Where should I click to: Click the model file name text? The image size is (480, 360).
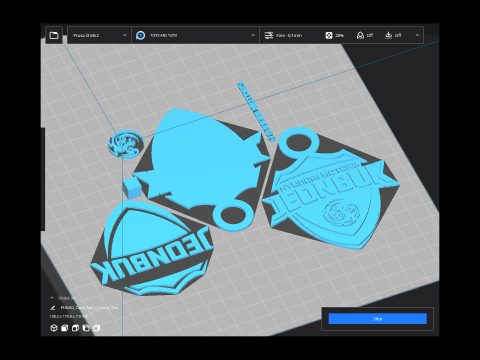89,307
